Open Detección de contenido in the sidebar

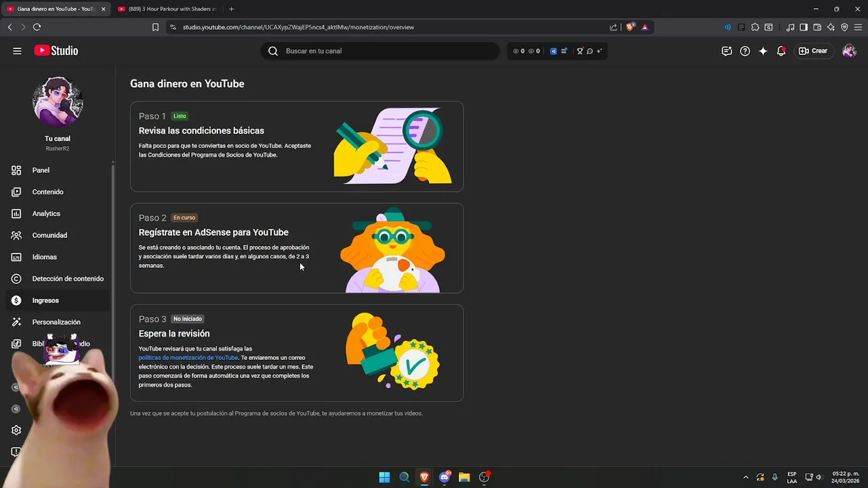(57, 279)
